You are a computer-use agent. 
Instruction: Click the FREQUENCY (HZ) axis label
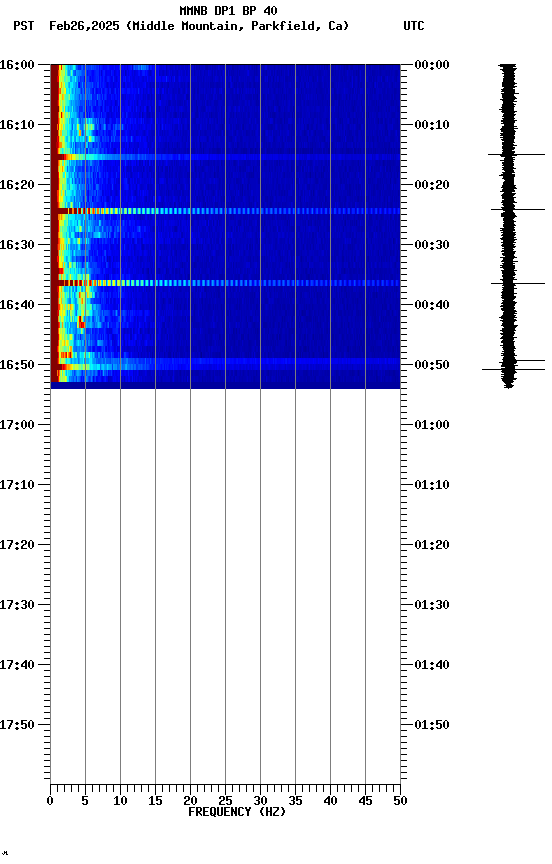pos(237,812)
